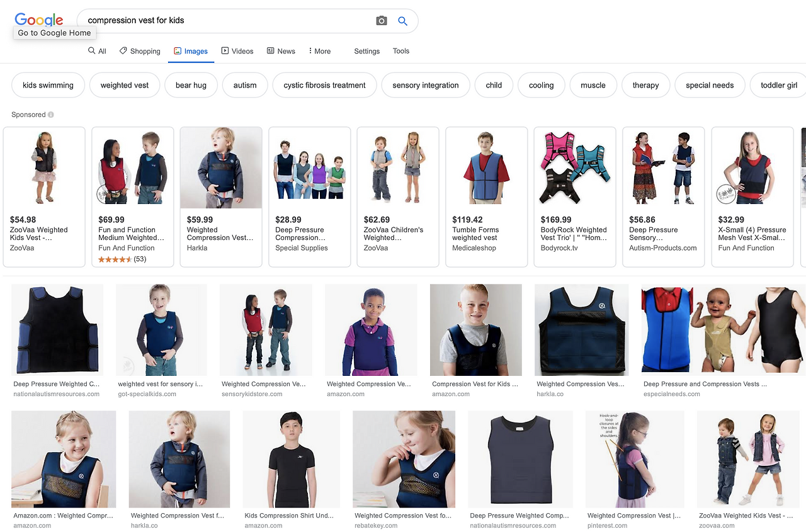This screenshot has width=806, height=532.
Task: Click the 'Weighted Compression Vest f...' harkla.co title
Action: tap(177, 516)
